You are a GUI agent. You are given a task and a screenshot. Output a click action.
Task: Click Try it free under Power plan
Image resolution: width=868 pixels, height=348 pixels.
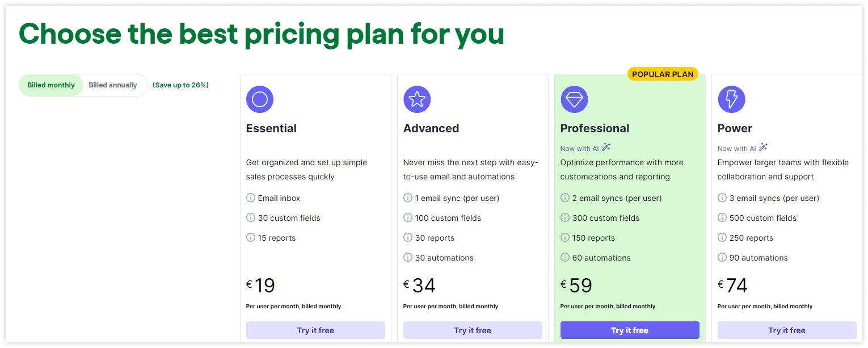coord(787,330)
